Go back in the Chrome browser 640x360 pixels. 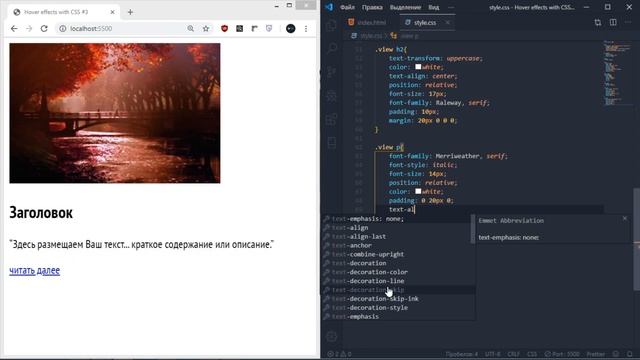(x=14, y=29)
